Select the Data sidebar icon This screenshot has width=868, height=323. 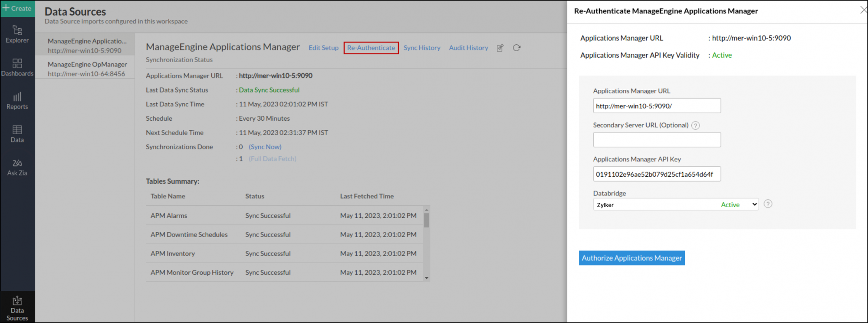pyautogui.click(x=17, y=134)
